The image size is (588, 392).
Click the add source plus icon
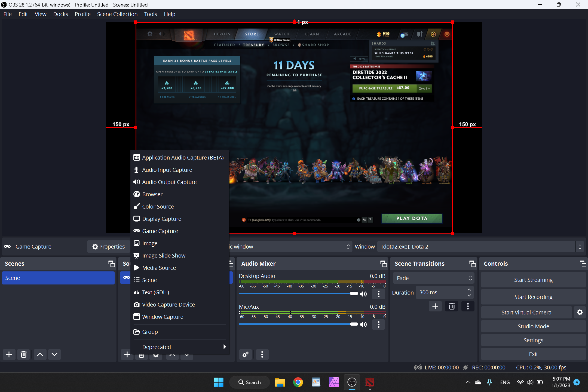(x=127, y=354)
